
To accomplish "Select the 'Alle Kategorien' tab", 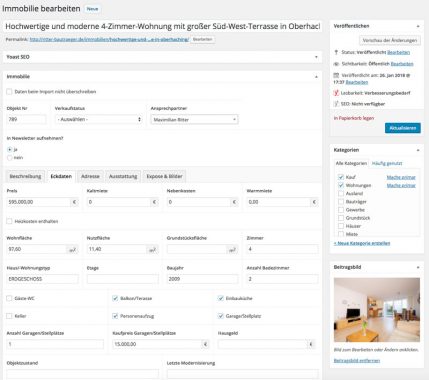I will [x=351, y=163].
